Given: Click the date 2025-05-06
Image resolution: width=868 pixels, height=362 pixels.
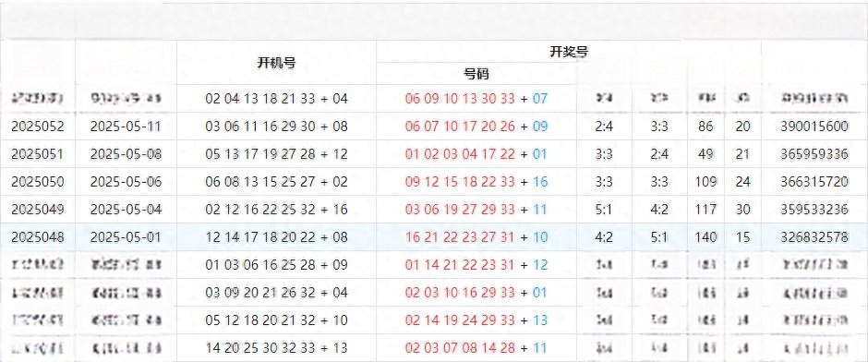Looking at the screenshot, I should (126, 182).
